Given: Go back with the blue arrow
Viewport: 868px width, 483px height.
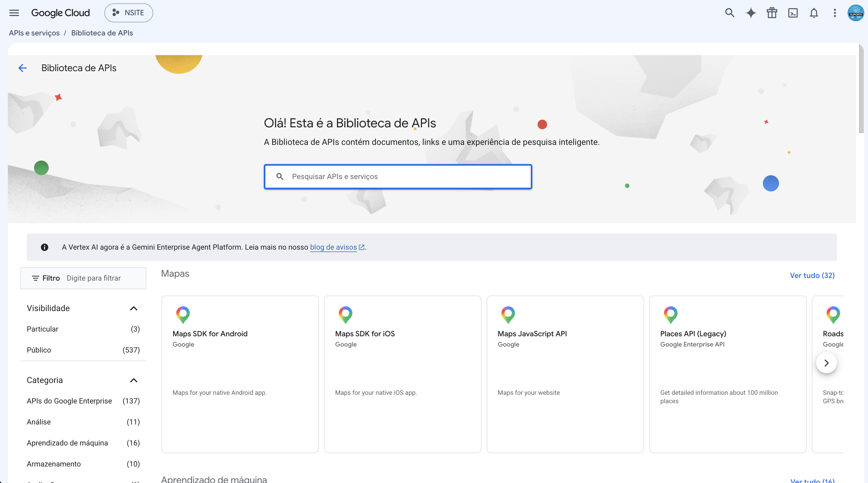Looking at the screenshot, I should click(23, 68).
